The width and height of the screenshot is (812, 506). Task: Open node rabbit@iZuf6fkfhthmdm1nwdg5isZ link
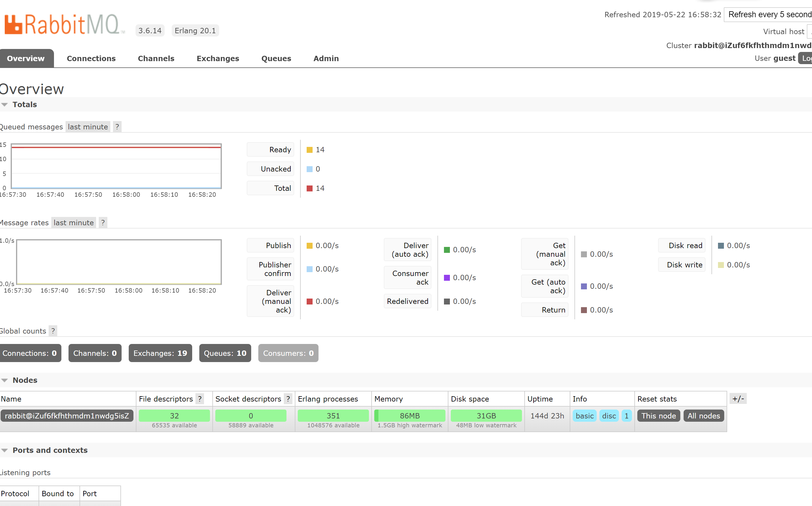pos(67,416)
